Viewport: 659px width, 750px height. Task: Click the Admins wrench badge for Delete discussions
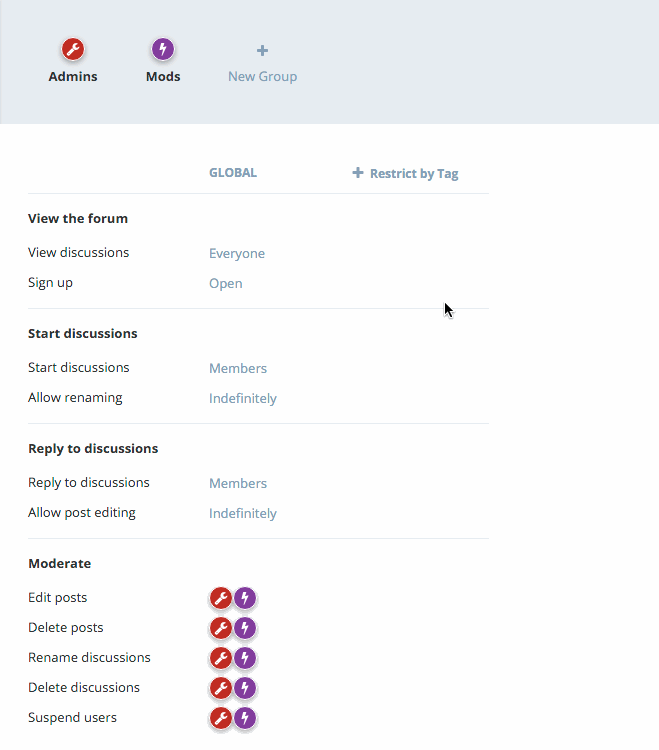[x=220, y=688]
